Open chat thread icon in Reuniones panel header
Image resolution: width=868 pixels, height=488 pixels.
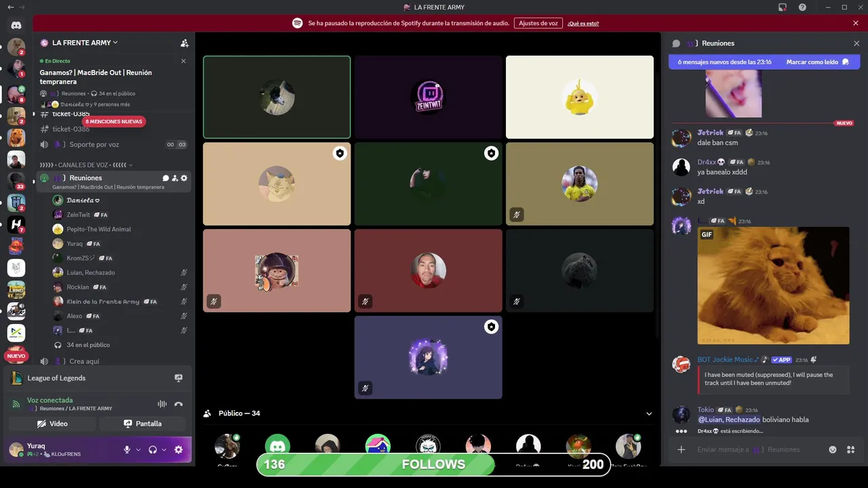tap(676, 43)
